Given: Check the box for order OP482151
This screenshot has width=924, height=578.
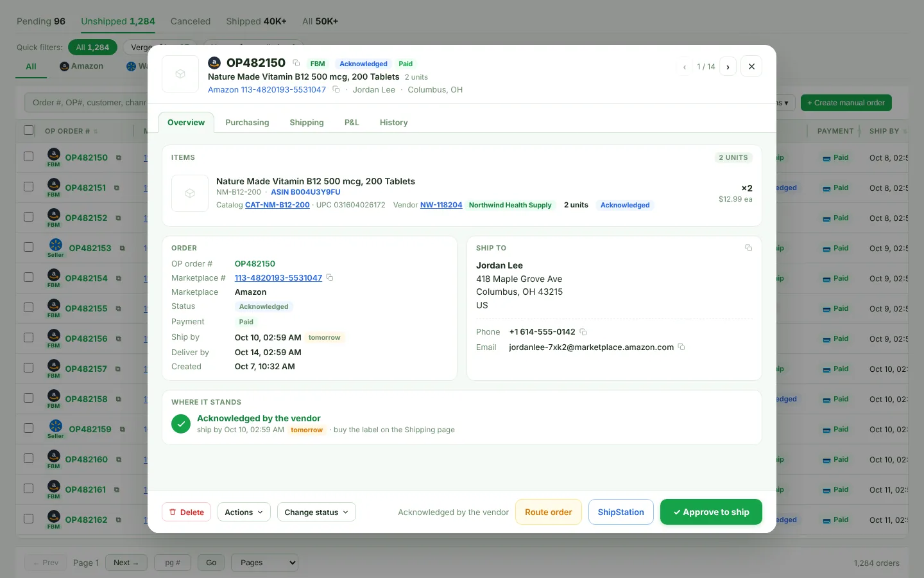Looking at the screenshot, I should [28, 186].
